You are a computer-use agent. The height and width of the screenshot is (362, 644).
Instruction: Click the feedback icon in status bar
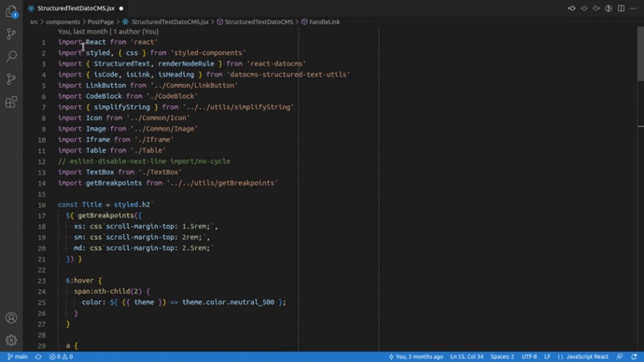point(620,356)
